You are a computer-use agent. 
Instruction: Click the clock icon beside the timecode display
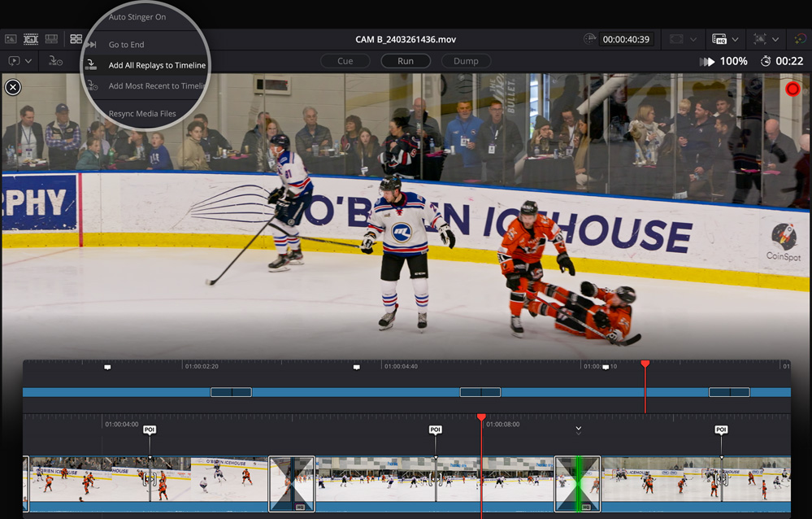(589, 39)
